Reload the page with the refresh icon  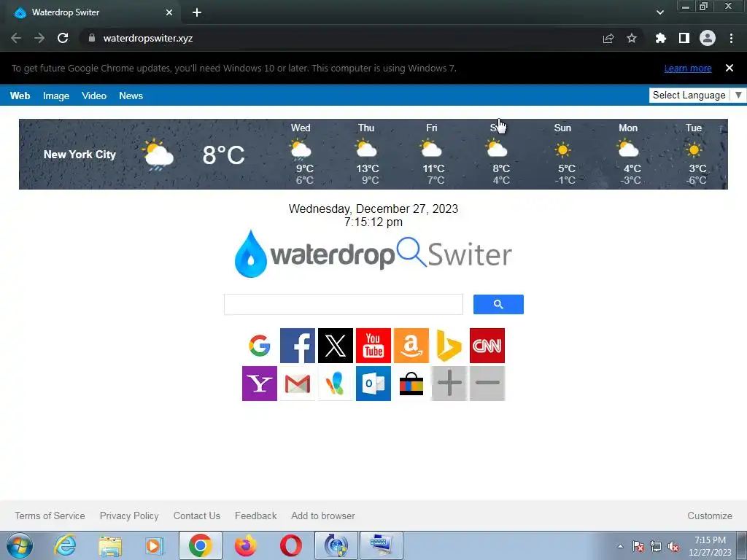63,38
